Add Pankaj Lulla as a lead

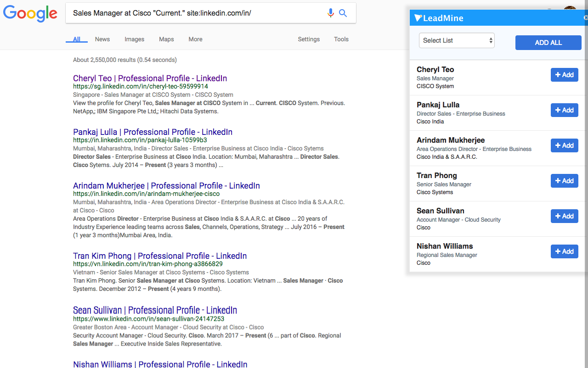(x=564, y=110)
